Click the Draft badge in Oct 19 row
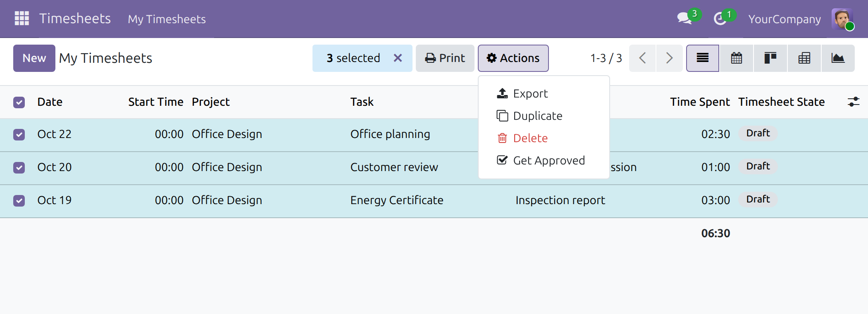The width and height of the screenshot is (868, 314). (758, 199)
